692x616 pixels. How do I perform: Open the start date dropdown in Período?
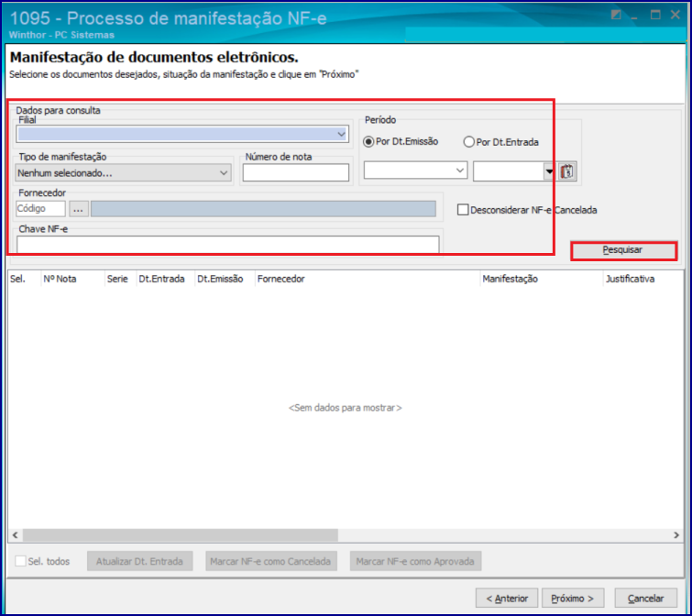tap(460, 170)
